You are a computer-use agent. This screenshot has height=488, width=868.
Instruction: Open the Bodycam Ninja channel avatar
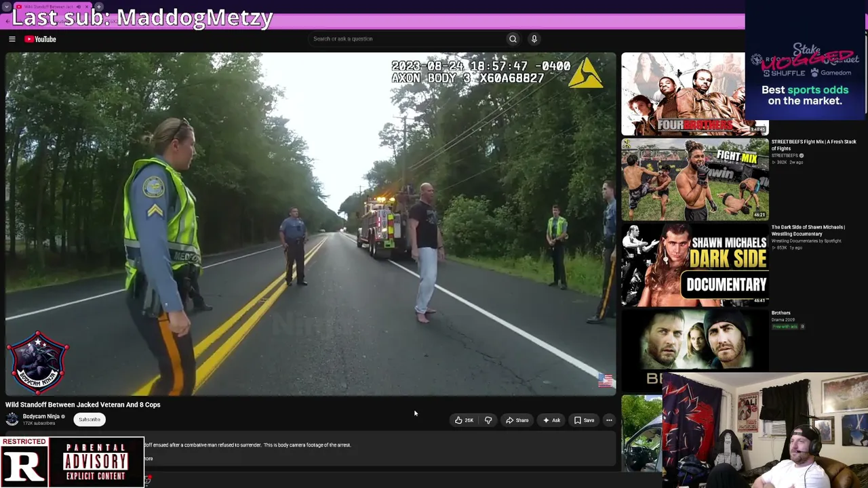(x=12, y=420)
